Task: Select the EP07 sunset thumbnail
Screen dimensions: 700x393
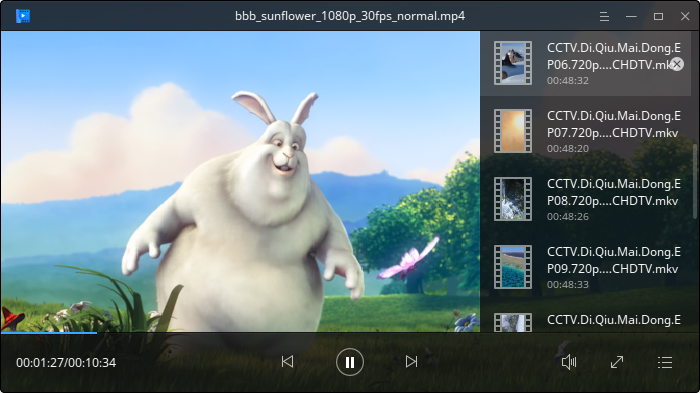Action: click(x=512, y=131)
